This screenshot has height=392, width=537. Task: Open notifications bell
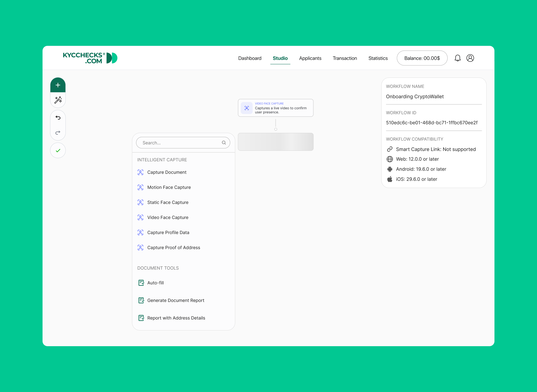click(458, 58)
